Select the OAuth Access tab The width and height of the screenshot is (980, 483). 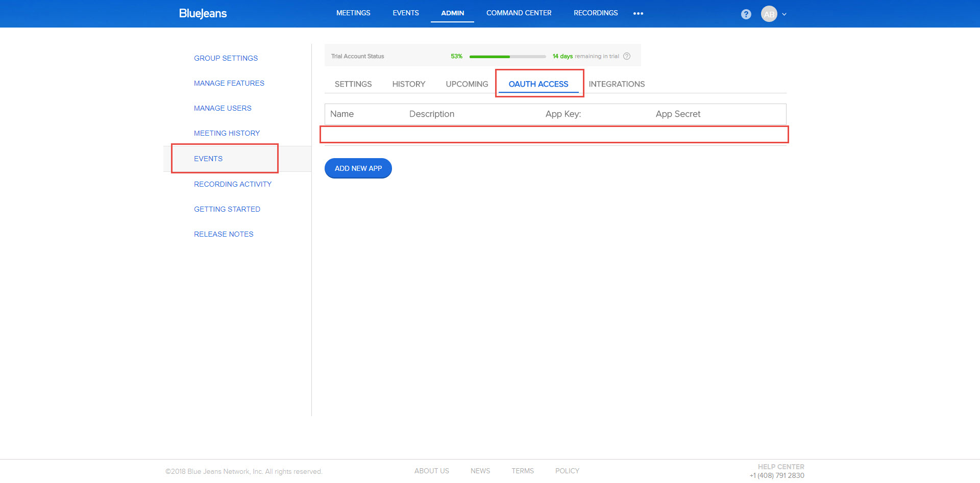[538, 84]
